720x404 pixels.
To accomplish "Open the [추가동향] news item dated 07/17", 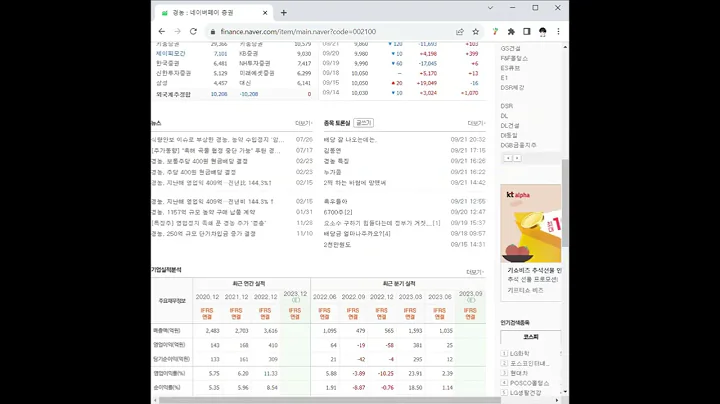I will (x=215, y=151).
